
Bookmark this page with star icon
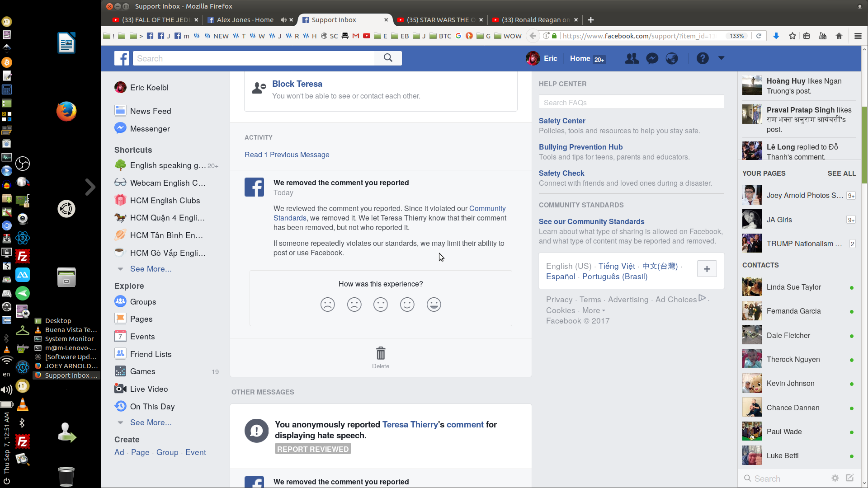(793, 36)
